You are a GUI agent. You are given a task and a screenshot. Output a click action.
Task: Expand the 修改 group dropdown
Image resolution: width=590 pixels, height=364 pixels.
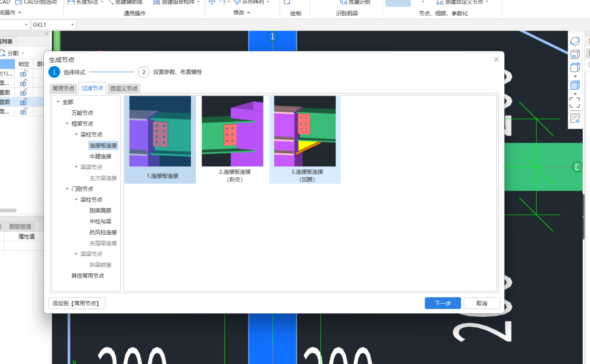(x=249, y=13)
